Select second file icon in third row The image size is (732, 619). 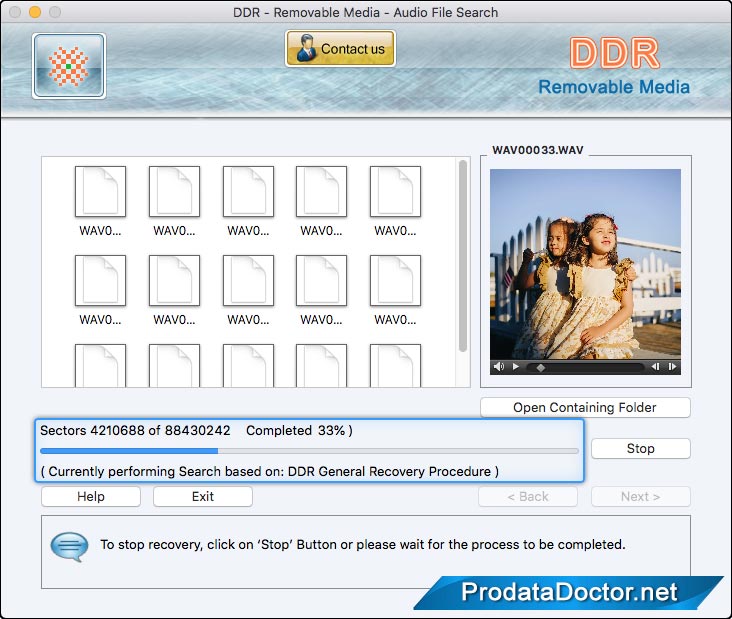[x=174, y=366]
